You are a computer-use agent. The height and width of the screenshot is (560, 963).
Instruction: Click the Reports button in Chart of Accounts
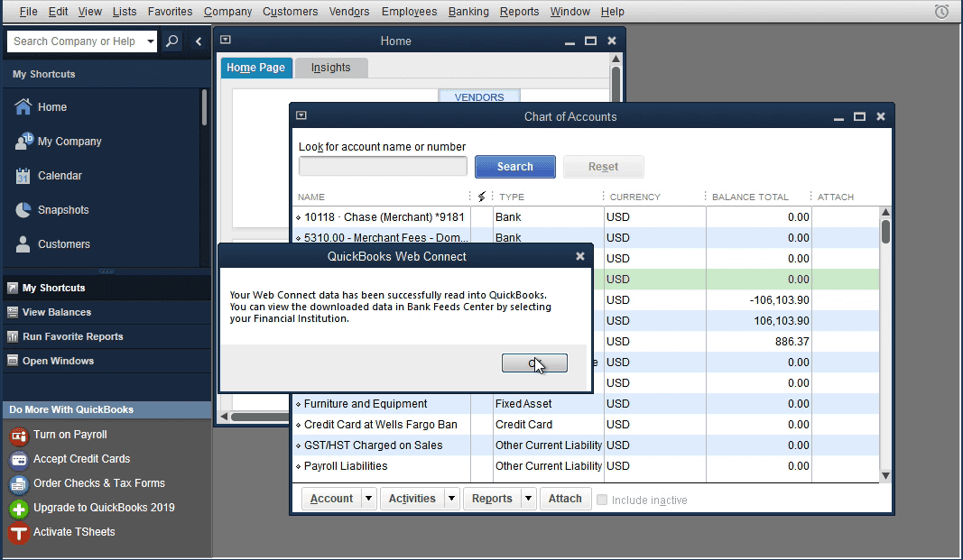(492, 499)
